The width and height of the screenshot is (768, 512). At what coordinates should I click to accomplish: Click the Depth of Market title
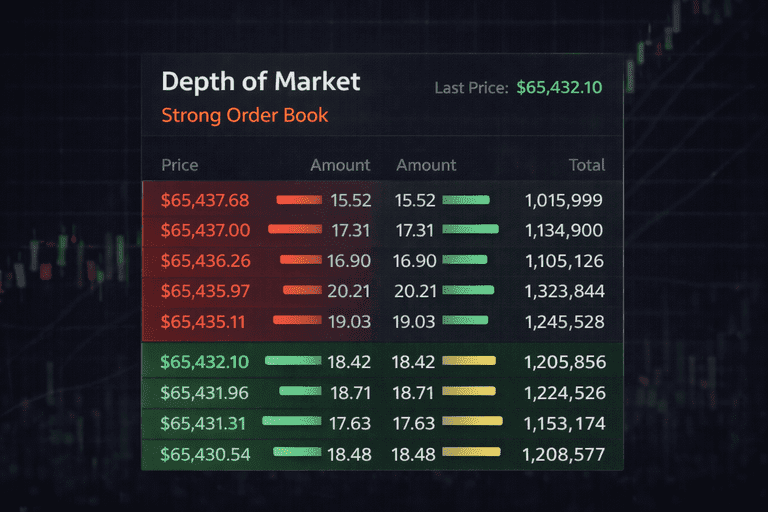coord(261,82)
